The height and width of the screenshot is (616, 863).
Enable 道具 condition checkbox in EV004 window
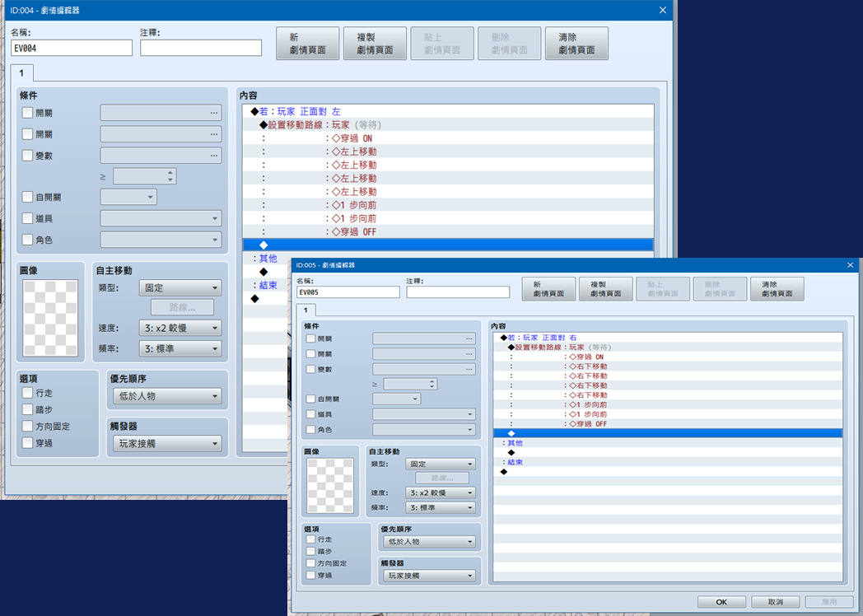27,218
